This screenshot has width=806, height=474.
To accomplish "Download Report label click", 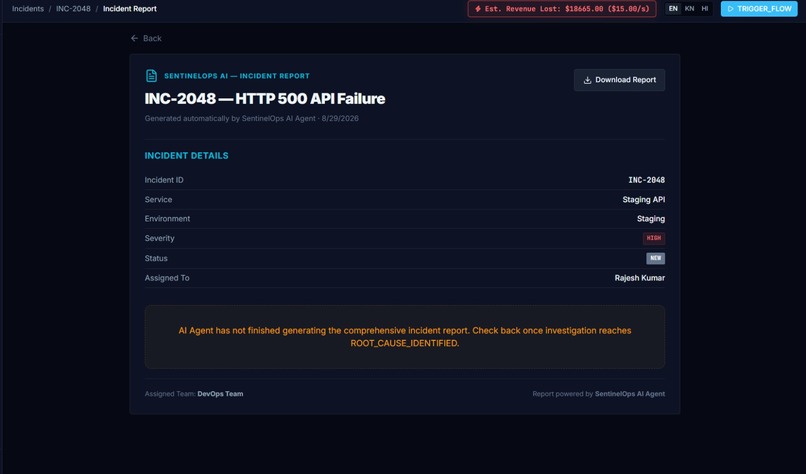I will (626, 80).
